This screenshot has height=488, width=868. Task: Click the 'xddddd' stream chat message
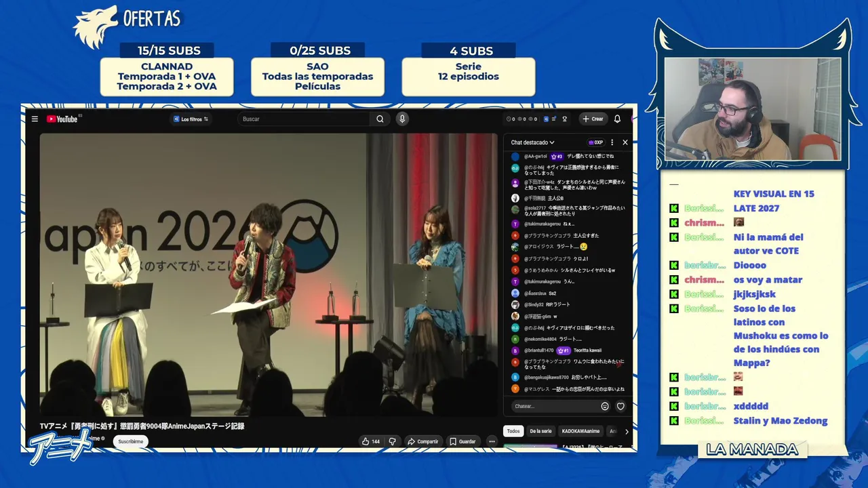751,406
